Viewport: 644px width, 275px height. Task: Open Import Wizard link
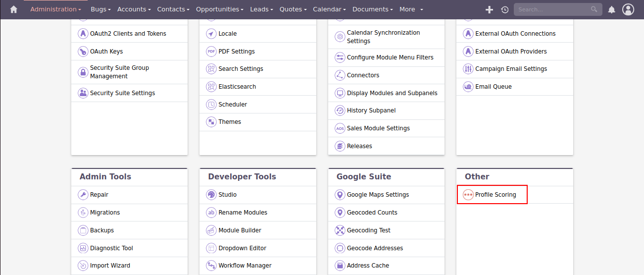tap(110, 266)
